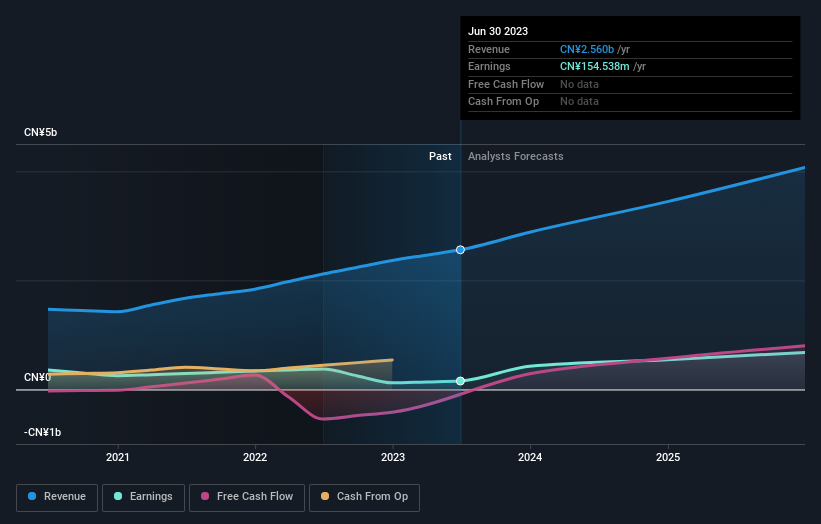Screen dimensions: 821x524
Task: Select the revenue data point at Jun 2023
Action: pos(460,250)
